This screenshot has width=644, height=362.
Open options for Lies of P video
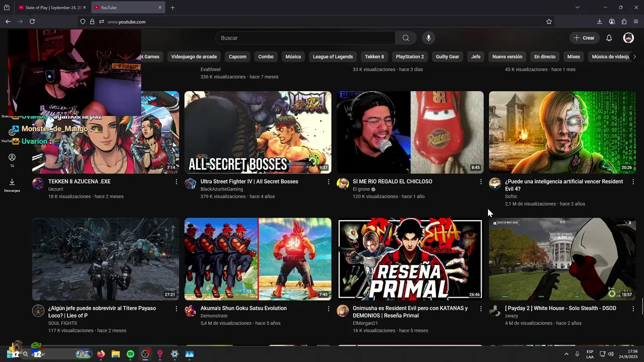click(x=176, y=308)
